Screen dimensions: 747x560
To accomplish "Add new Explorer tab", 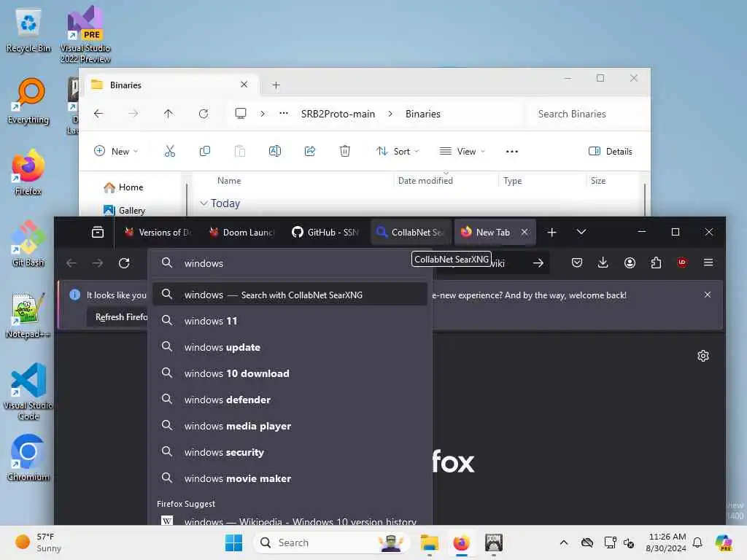I will 276,85.
